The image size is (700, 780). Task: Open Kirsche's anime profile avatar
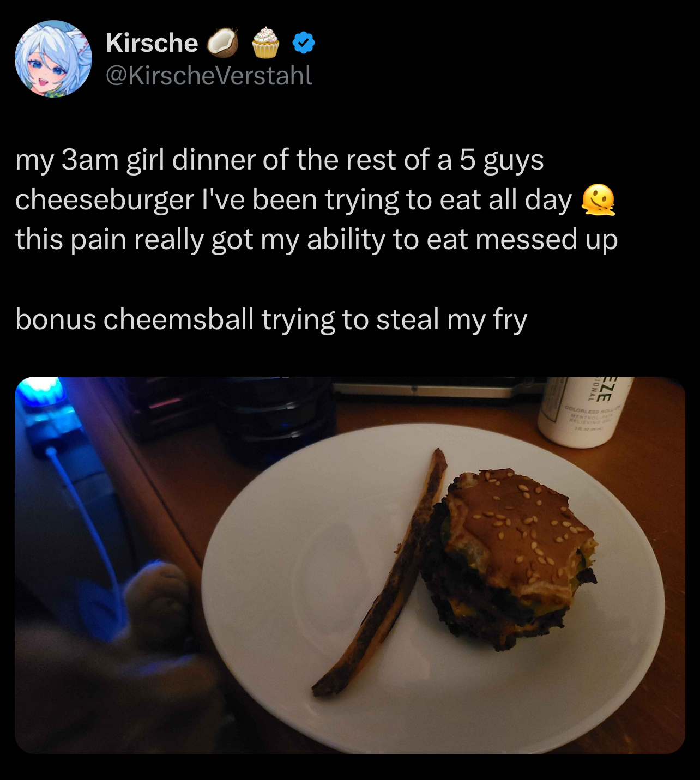point(53,59)
